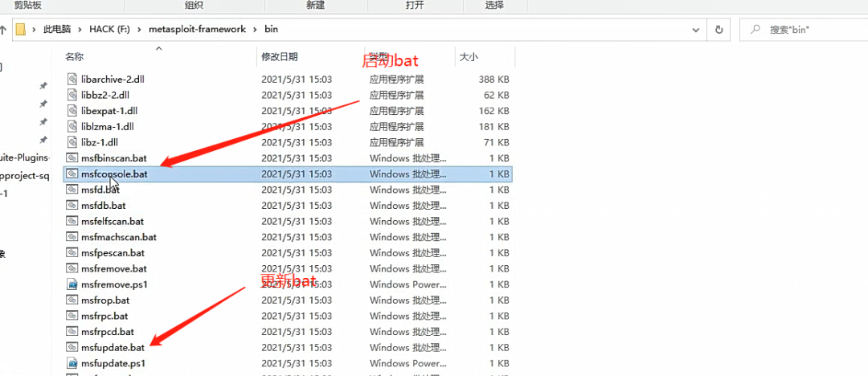Expand the chevron after metasploit-framework breadcrumb
868x376 pixels.
(255, 30)
